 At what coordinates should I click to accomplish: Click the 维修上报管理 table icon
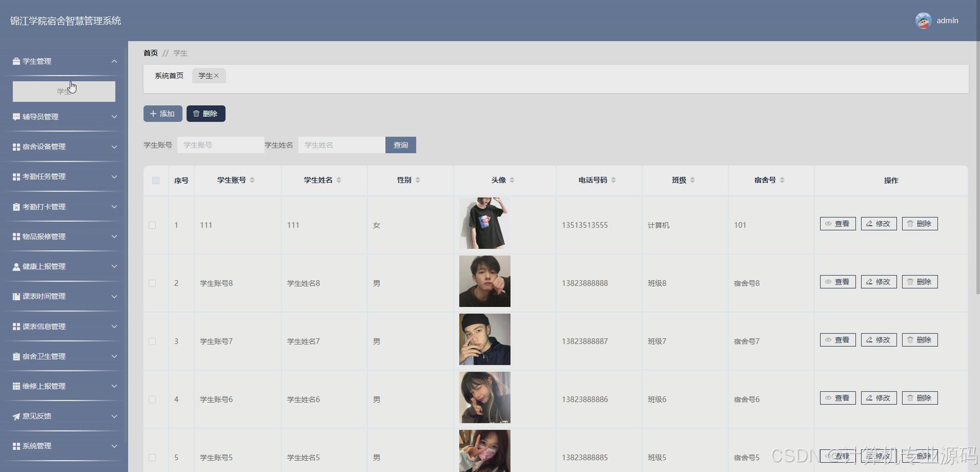coord(16,386)
